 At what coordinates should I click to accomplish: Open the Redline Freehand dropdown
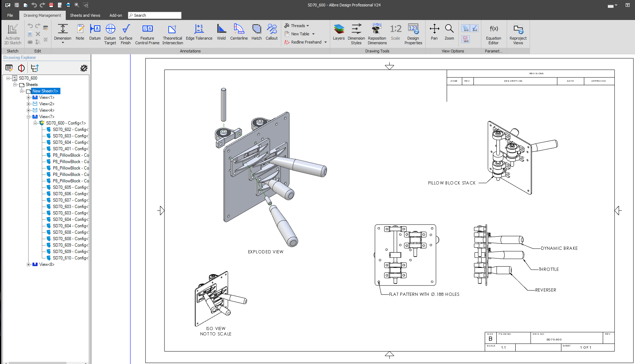click(x=306, y=42)
